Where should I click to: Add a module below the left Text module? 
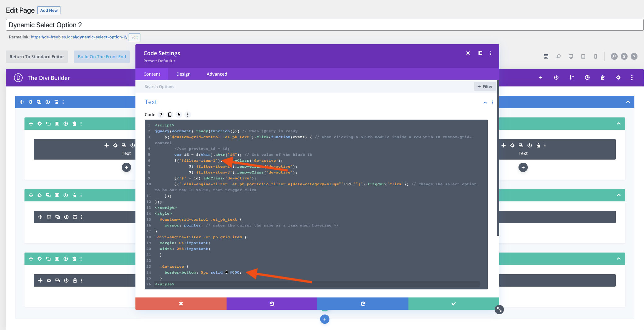(x=126, y=167)
